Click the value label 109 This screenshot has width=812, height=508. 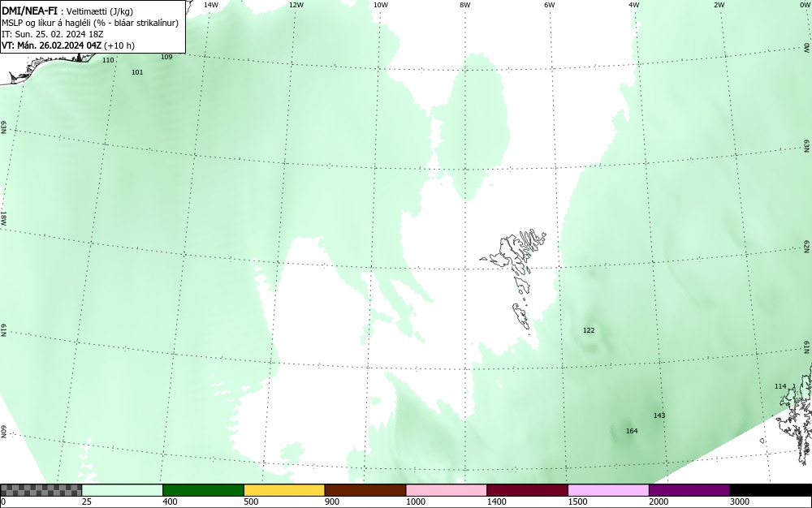(x=166, y=57)
